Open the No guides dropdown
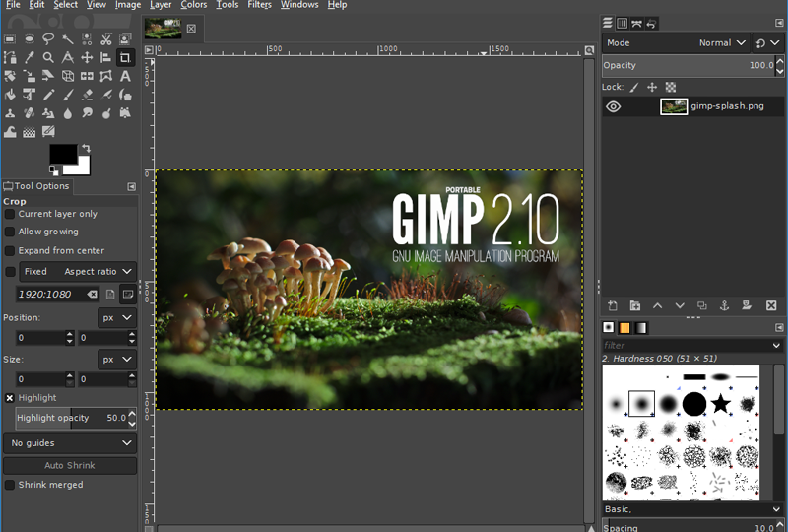 tap(70, 443)
